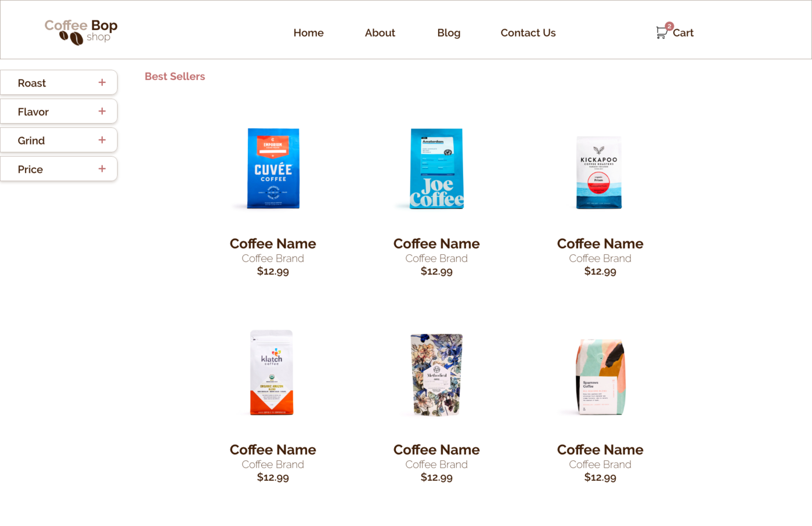Expand the Flavor filter plus icon
Viewport: 812px width, 526px height.
[x=102, y=111]
